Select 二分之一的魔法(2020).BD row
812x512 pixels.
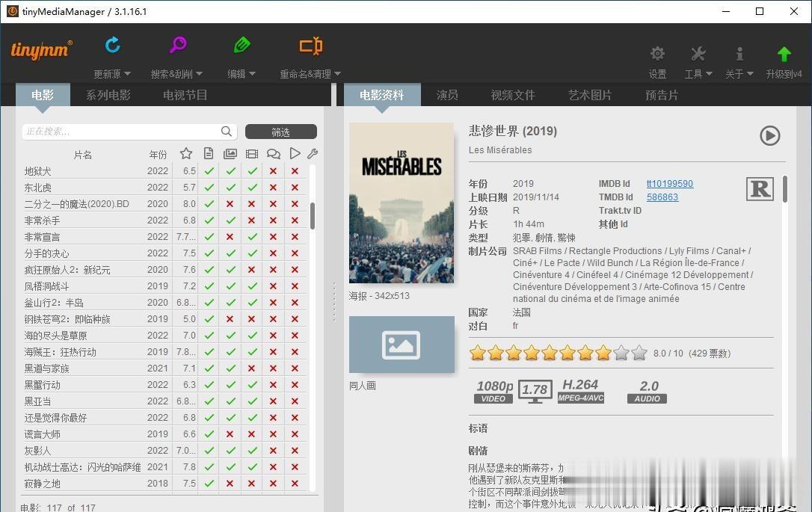click(164, 204)
